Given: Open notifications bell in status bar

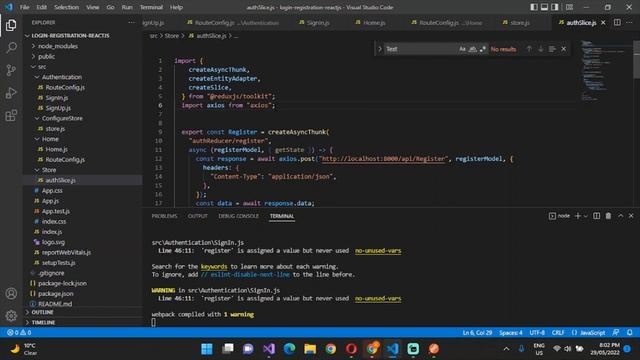Looking at the screenshot, I should [x=629, y=332].
